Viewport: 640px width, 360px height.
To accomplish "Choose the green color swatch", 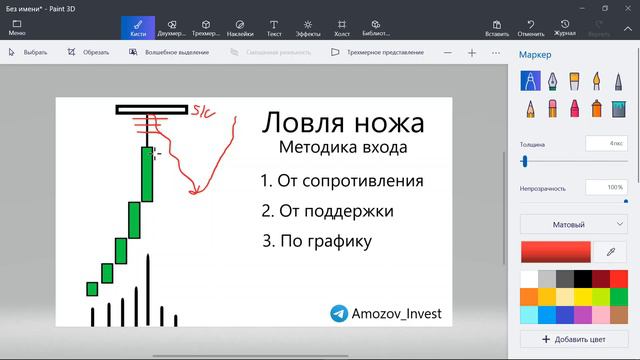I will 619,297.
